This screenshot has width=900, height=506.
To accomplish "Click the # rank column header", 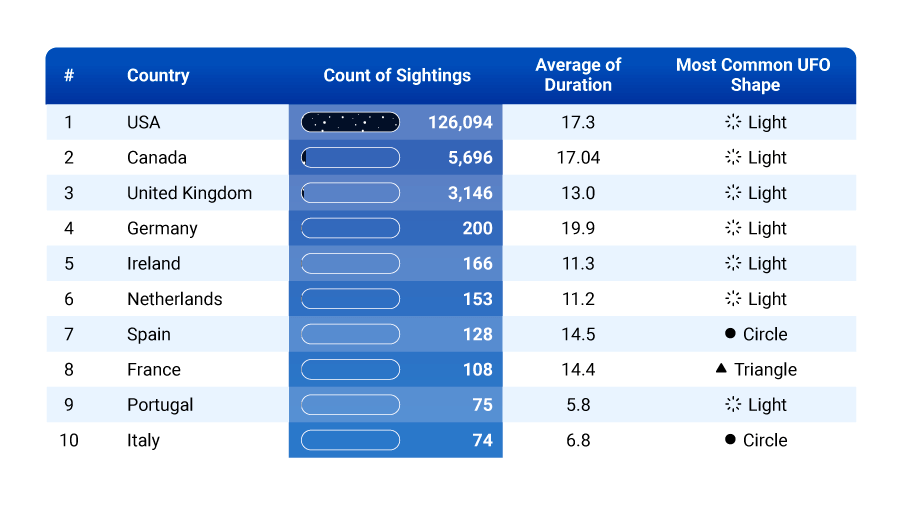I will coord(69,76).
